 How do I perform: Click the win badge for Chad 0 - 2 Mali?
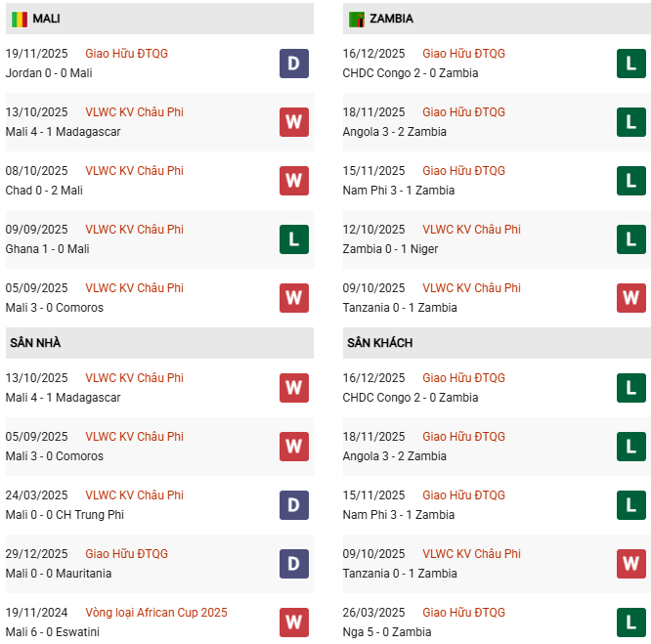tap(293, 181)
